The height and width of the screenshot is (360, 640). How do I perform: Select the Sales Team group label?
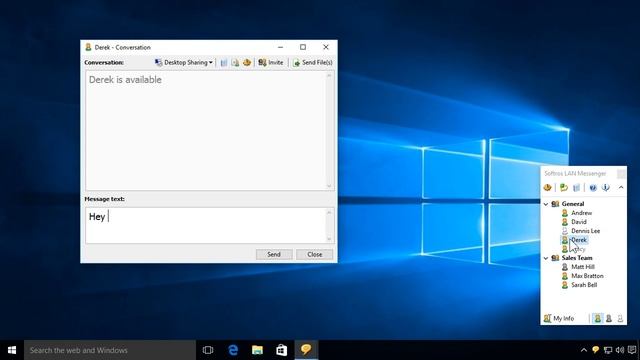pyautogui.click(x=577, y=258)
